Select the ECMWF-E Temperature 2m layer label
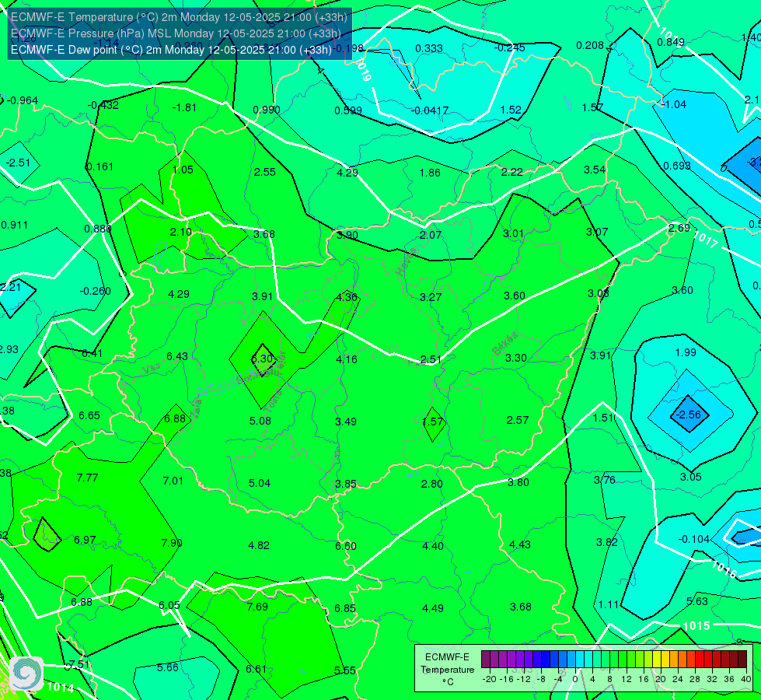 pos(179,17)
